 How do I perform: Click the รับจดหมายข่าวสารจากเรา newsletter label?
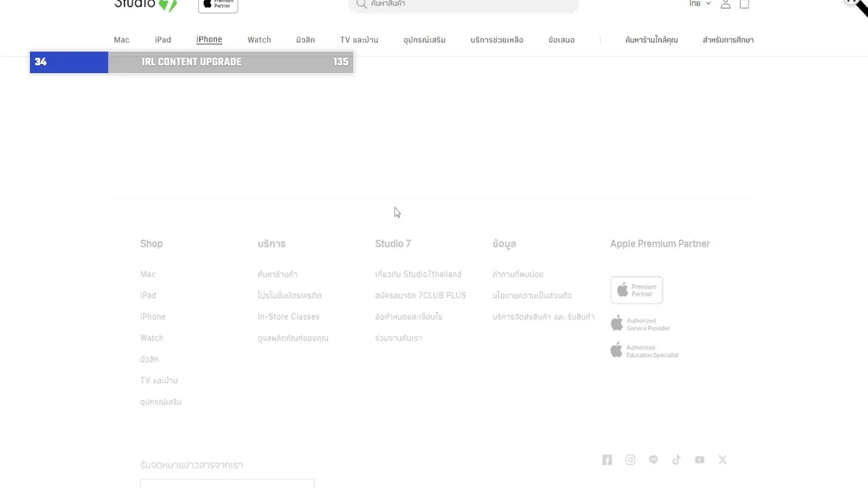tap(191, 465)
